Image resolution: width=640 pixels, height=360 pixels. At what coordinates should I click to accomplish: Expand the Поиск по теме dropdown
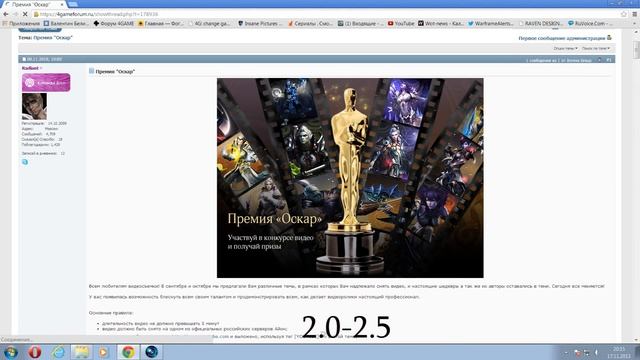click(596, 49)
